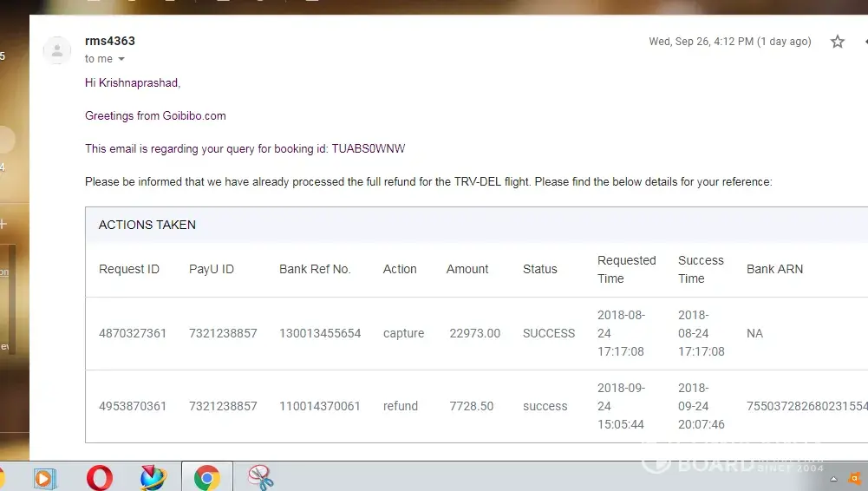This screenshot has width=868, height=491.
Task: Show hidden system tray icons arrow
Action: 833,480
